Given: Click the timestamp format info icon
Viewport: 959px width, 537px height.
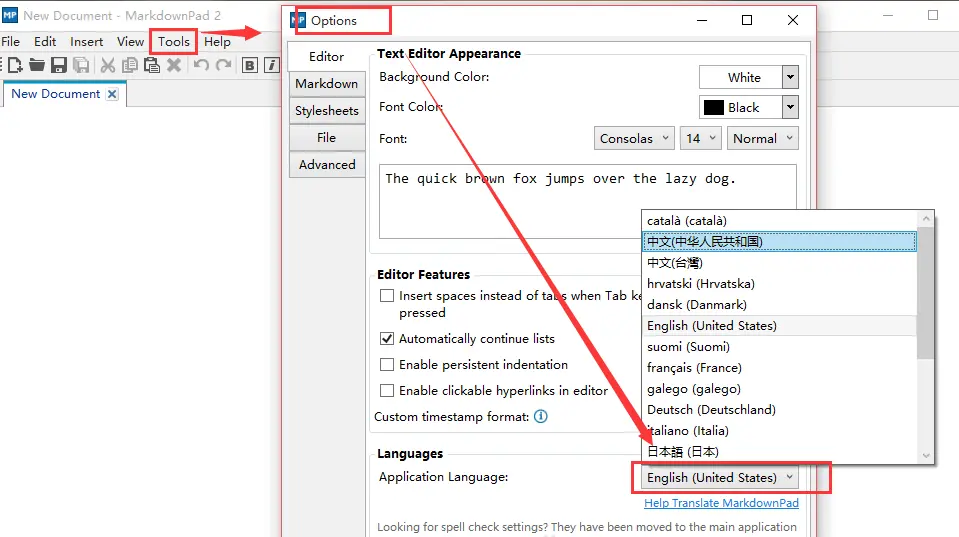Looking at the screenshot, I should tap(541, 417).
